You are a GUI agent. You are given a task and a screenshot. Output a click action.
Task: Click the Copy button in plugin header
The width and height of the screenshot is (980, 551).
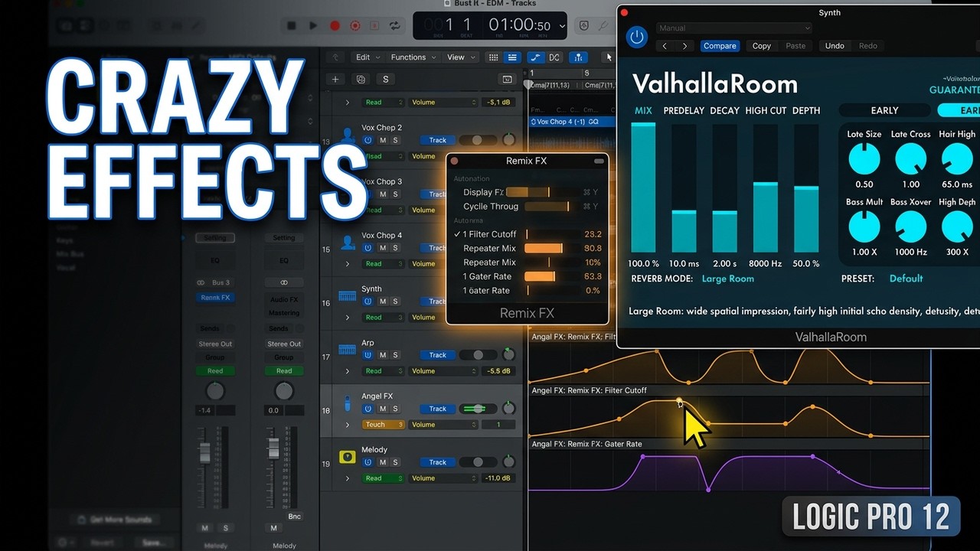click(x=762, y=46)
